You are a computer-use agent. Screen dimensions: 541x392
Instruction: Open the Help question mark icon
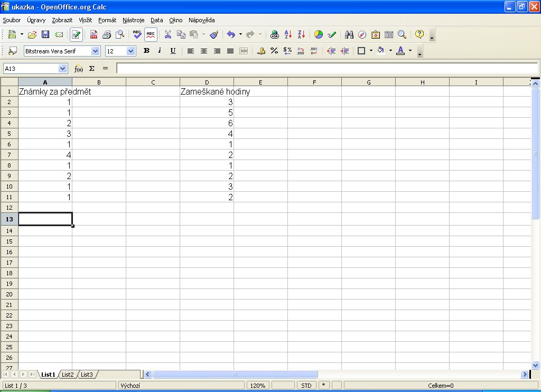pyautogui.click(x=419, y=34)
